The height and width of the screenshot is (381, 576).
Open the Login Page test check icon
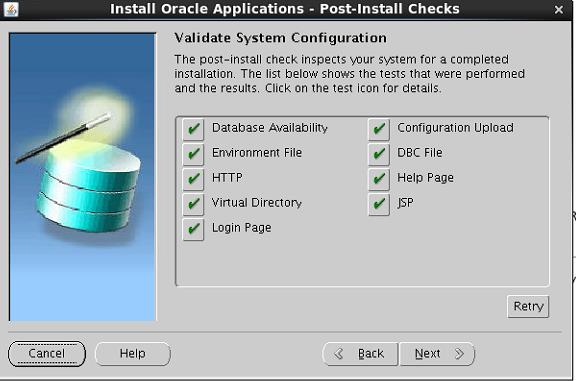(x=193, y=229)
